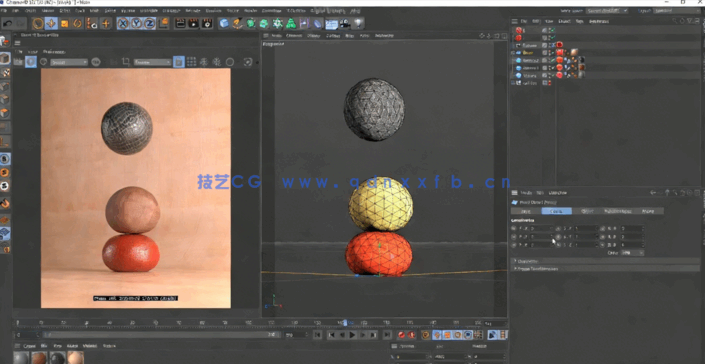Click the Undo arrow in the top toolbar
This screenshot has height=364, width=705.
[8, 23]
